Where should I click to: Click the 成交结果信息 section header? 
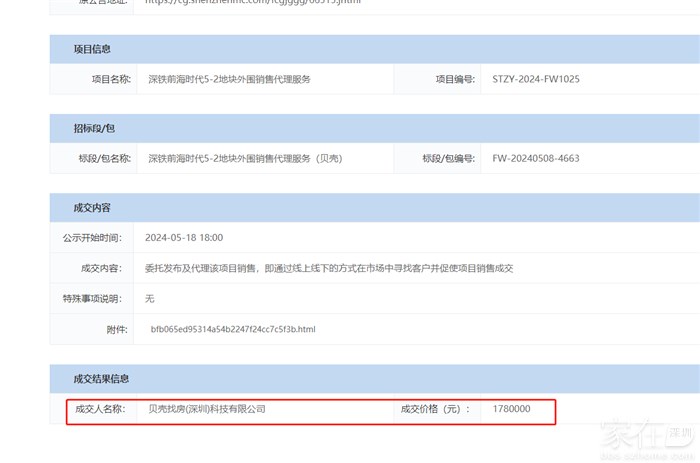[101, 379]
